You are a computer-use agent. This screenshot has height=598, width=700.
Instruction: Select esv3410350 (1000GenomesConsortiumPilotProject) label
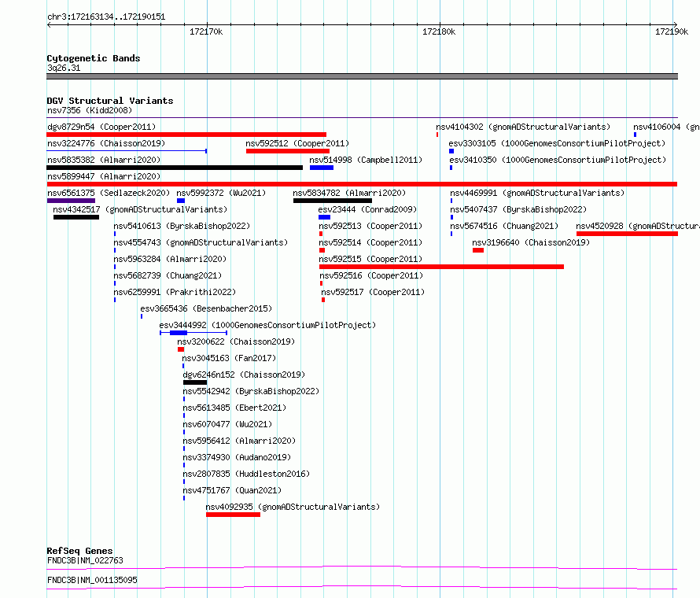click(558, 160)
